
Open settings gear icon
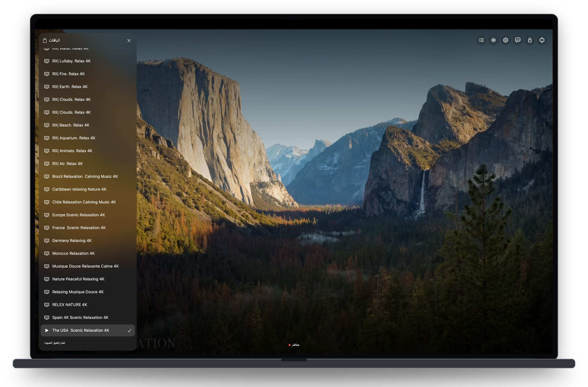click(505, 40)
